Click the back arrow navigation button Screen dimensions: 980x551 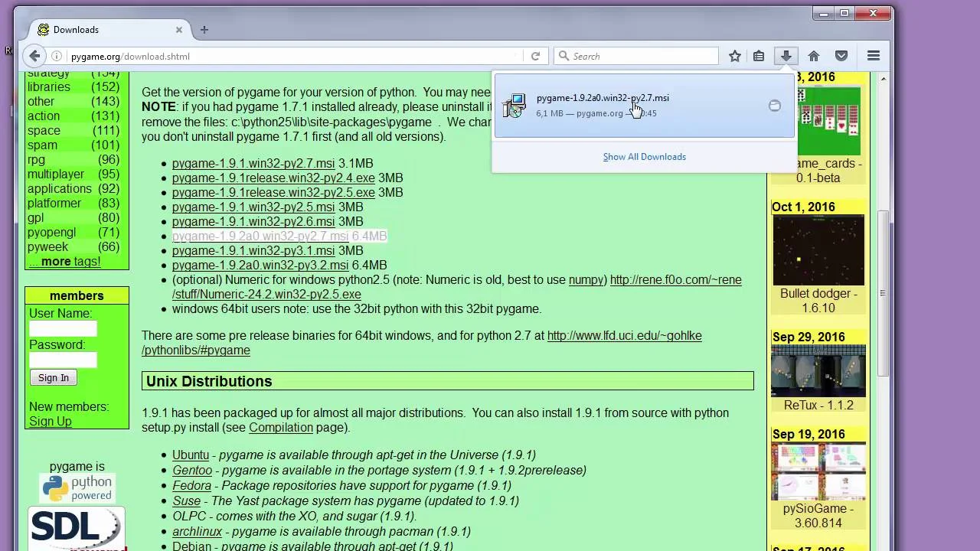click(x=34, y=56)
